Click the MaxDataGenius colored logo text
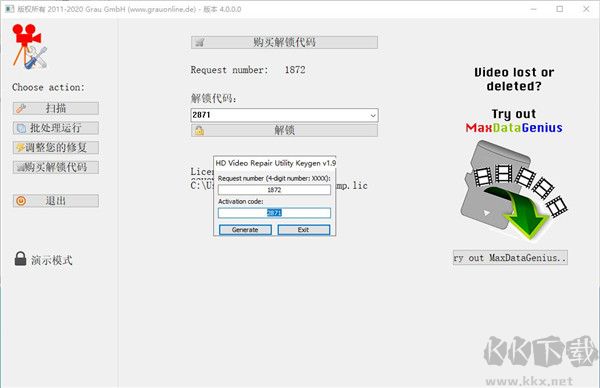The width and height of the screenshot is (600, 388). [514, 128]
